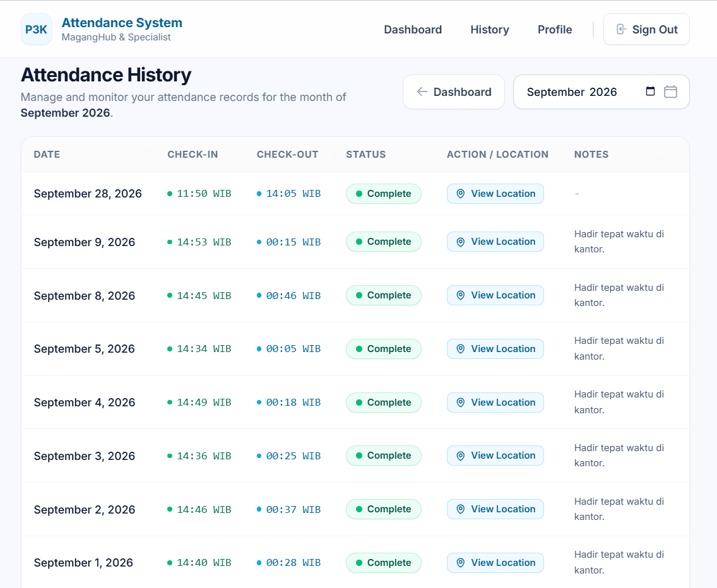The width and height of the screenshot is (717, 588).
Task: Click the check-out time 00:37 WIB
Action: point(289,509)
